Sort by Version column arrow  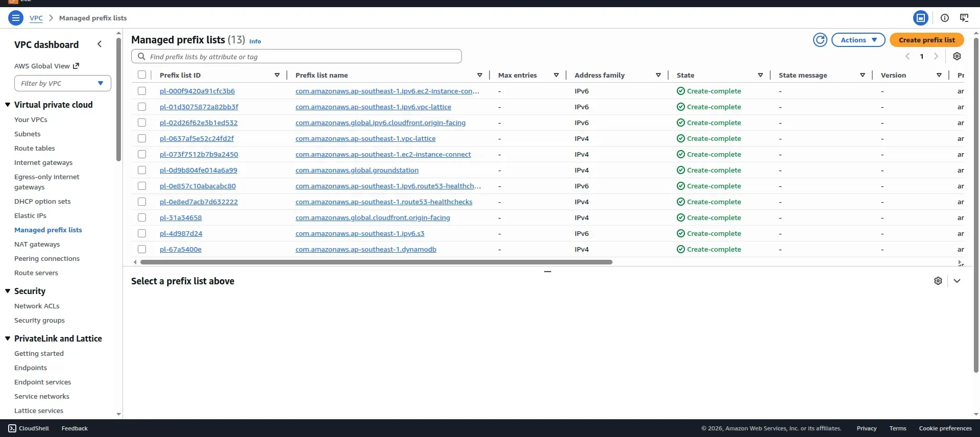pos(939,75)
